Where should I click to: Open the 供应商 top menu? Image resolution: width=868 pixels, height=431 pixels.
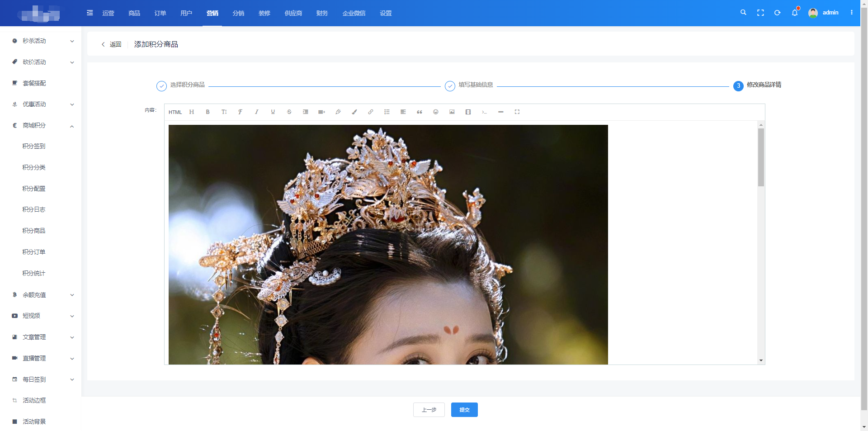(293, 13)
